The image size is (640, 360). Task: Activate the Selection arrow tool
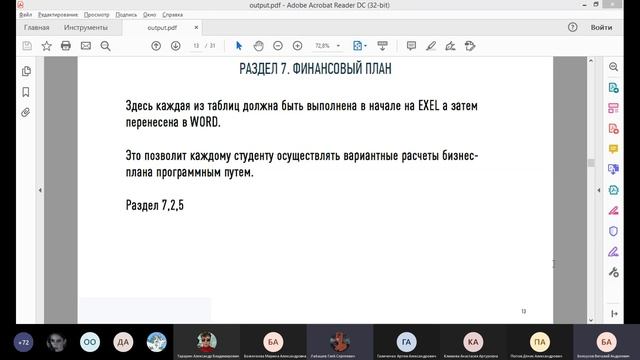tap(239, 46)
